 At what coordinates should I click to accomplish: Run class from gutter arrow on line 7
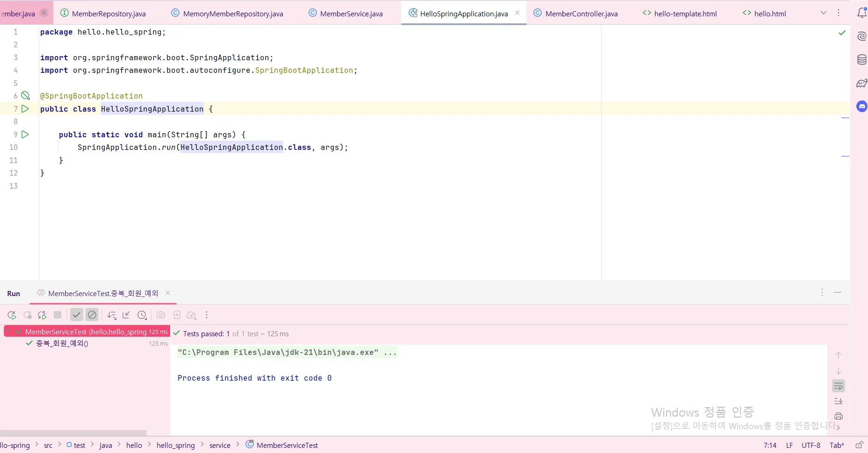(x=25, y=109)
